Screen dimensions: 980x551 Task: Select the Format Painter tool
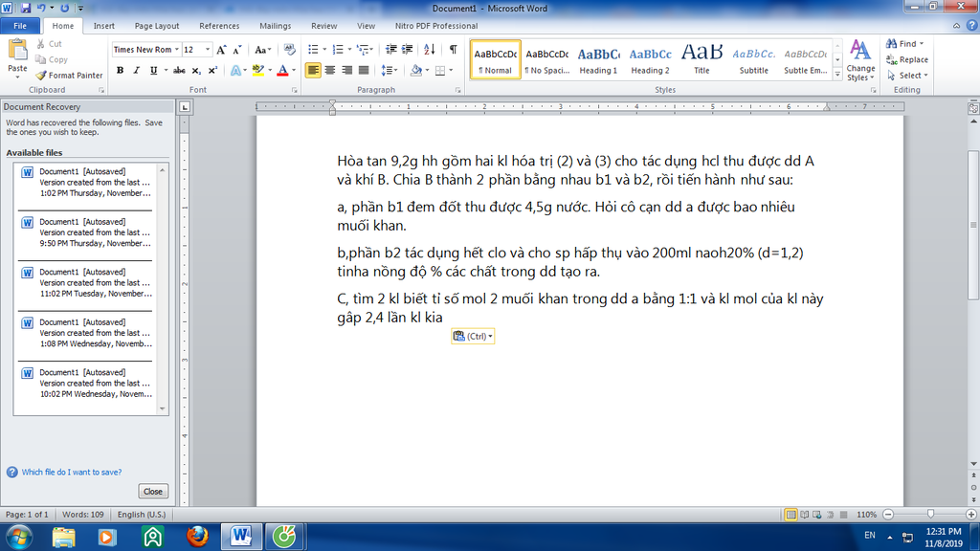69,75
